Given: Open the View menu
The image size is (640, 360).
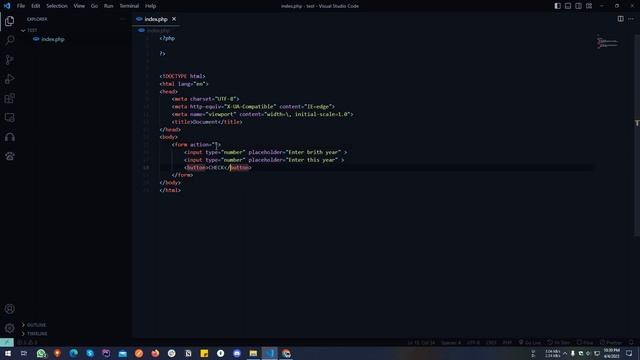Looking at the screenshot, I should 79,6.
